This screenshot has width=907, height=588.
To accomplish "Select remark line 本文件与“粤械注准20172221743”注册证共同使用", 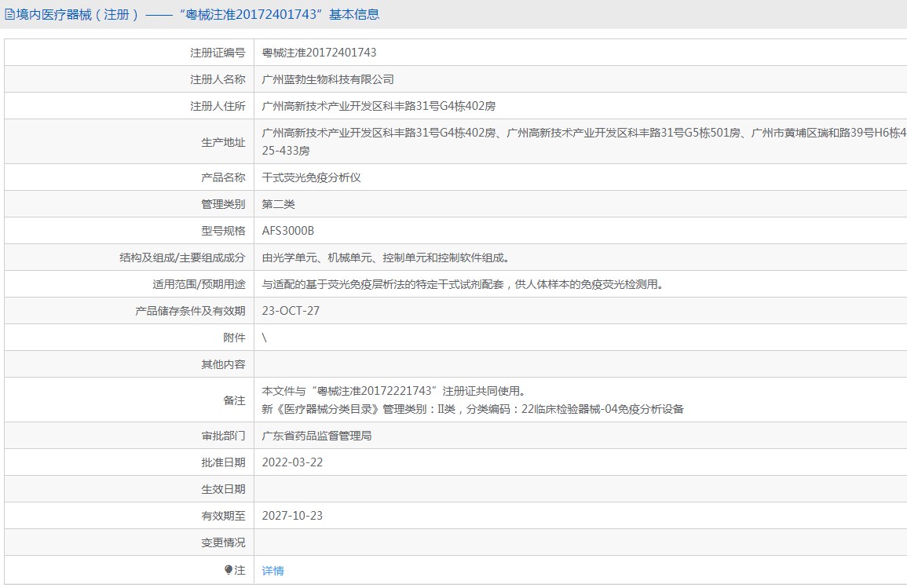I will point(393,391).
